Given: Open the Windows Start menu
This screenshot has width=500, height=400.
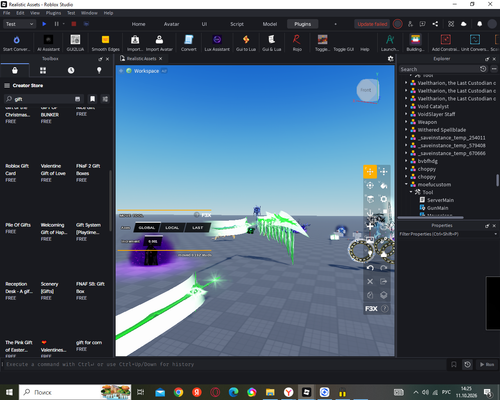Looking at the screenshot, I should point(9,392).
